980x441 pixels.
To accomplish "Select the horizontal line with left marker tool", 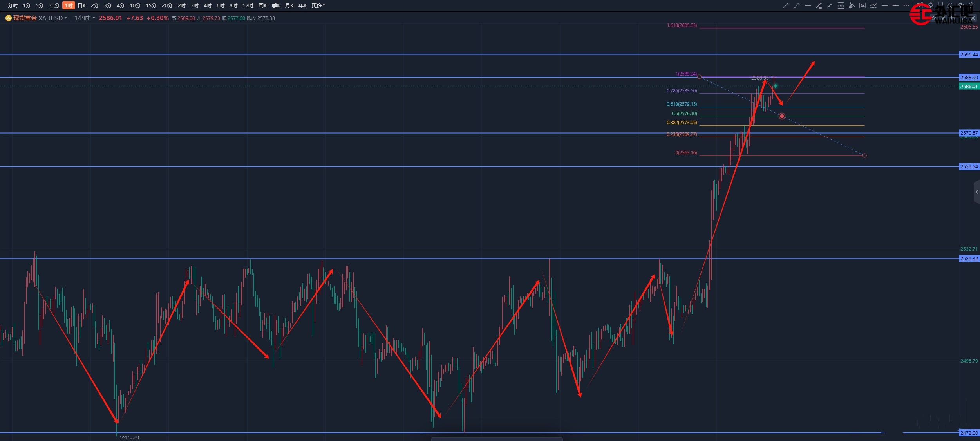I will [x=884, y=5].
